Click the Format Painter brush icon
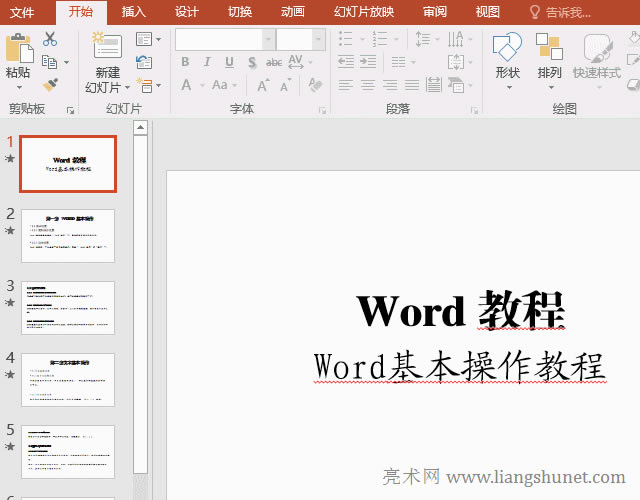 tap(50, 85)
